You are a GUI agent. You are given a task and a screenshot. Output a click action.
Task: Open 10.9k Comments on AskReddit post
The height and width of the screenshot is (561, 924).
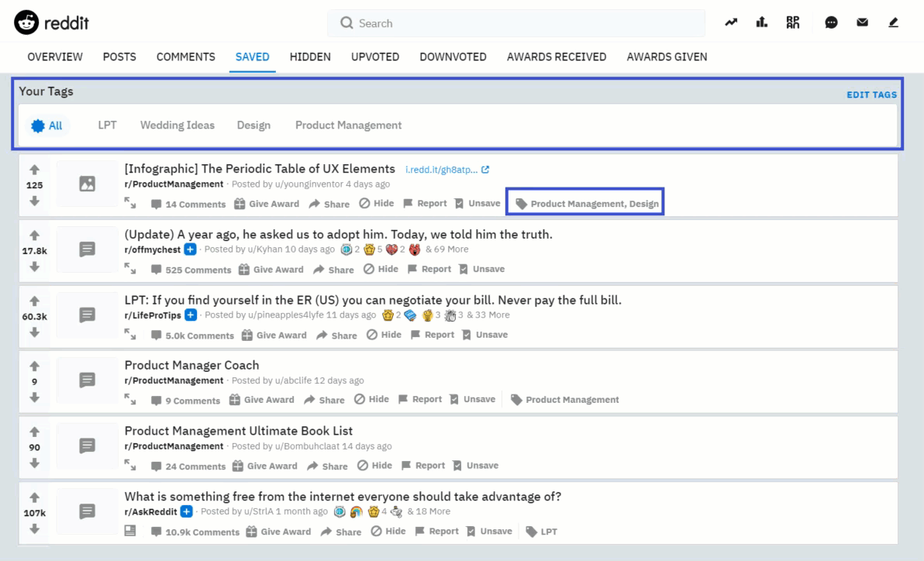coord(195,532)
